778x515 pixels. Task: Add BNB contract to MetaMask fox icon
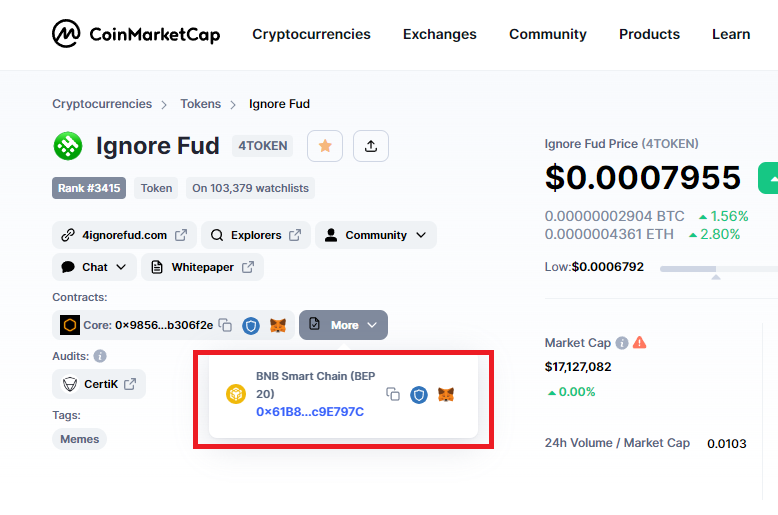(446, 395)
